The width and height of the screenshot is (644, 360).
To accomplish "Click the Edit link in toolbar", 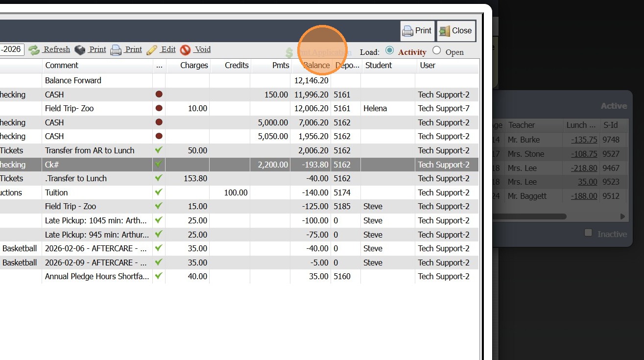I will [x=168, y=49].
